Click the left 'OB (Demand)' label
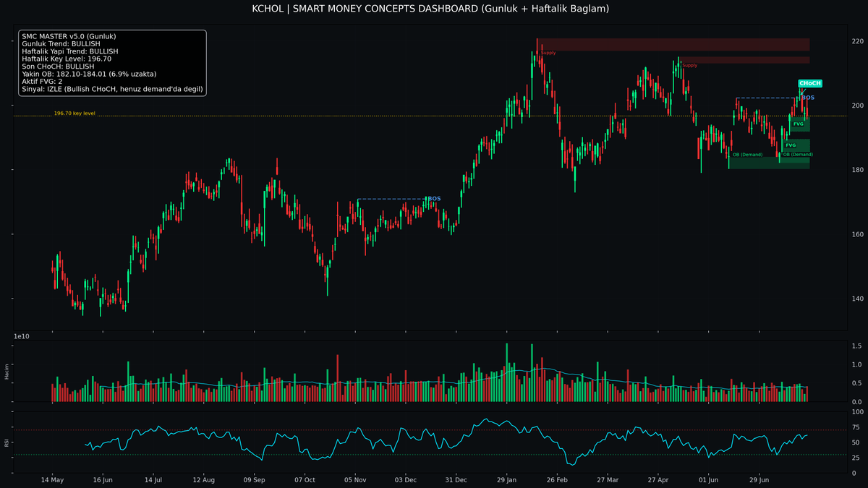868x488 pixels. [747, 155]
